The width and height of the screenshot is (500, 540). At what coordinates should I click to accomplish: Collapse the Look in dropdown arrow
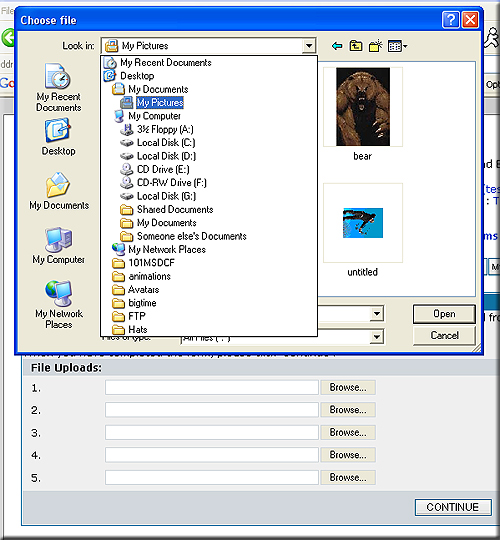[x=309, y=45]
